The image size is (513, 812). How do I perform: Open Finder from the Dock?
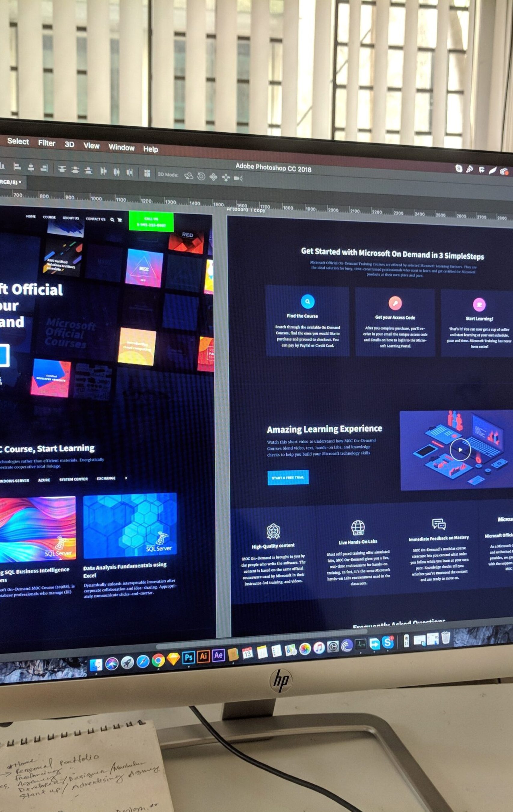point(96,664)
